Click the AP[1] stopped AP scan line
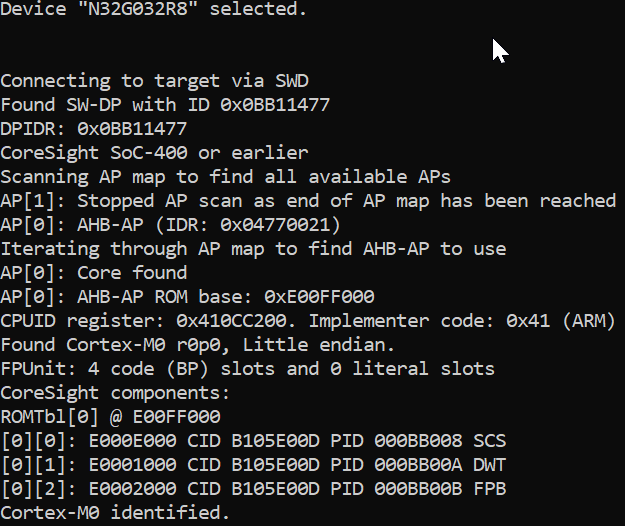Screen dimensions: 625x526 point(308,201)
